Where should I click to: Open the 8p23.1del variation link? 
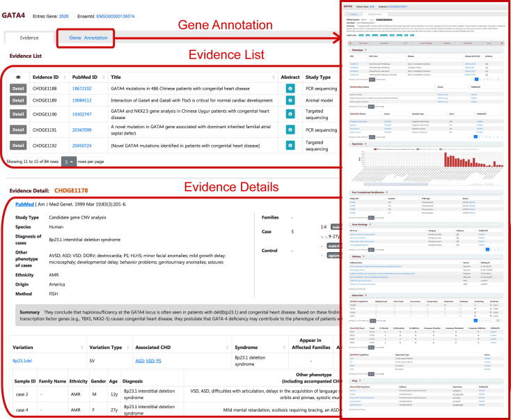[x=22, y=361]
